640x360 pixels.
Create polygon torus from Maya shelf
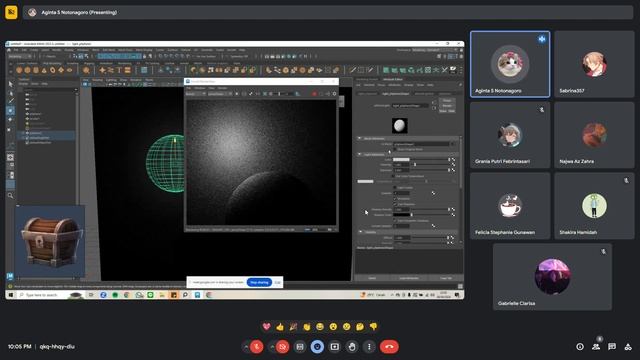point(53,70)
